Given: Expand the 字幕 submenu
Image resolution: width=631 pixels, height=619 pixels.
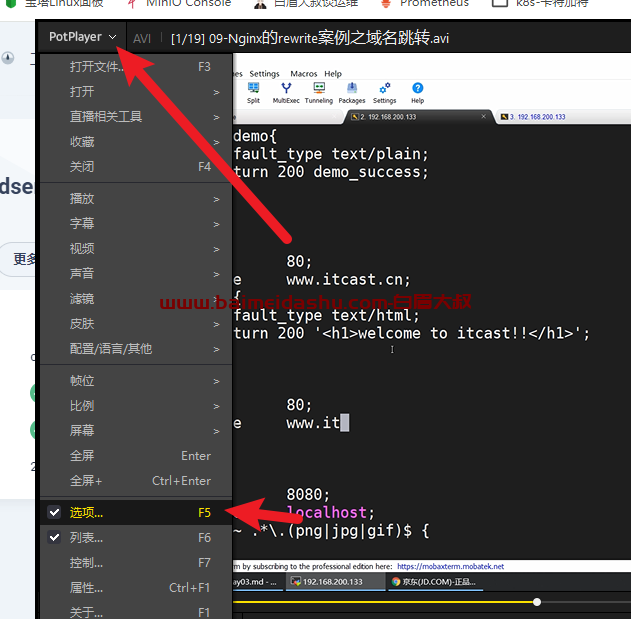Looking at the screenshot, I should [136, 224].
